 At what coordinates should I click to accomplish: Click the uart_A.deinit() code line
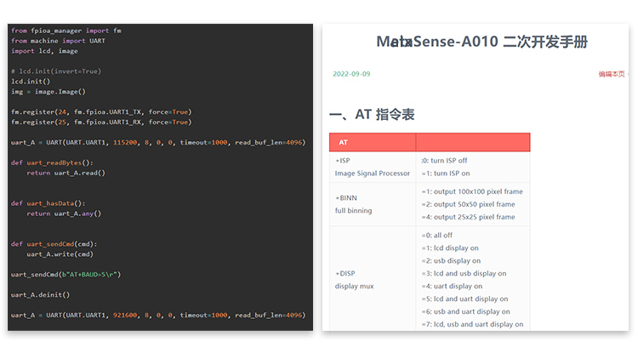pyautogui.click(x=40, y=294)
